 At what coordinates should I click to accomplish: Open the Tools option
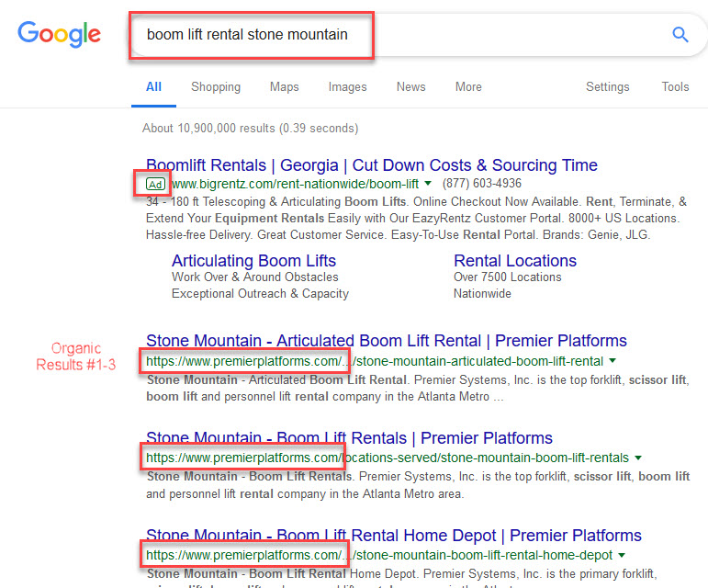[x=675, y=86]
